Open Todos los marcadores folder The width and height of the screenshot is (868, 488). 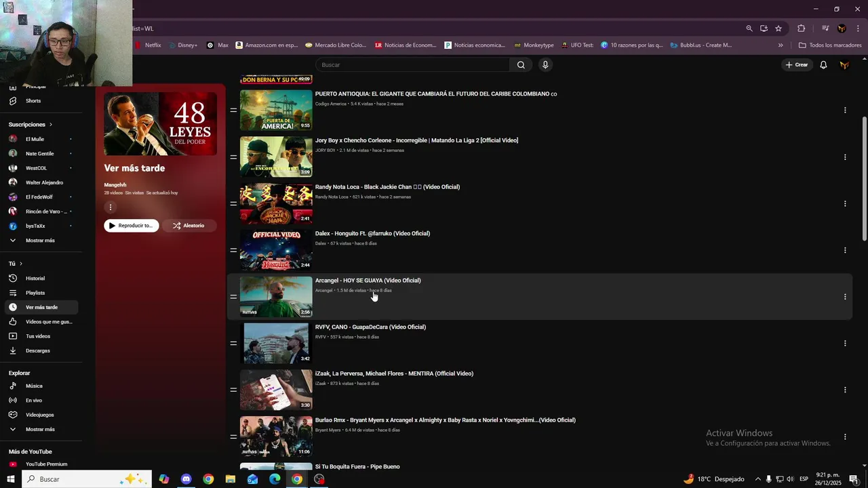click(x=830, y=45)
